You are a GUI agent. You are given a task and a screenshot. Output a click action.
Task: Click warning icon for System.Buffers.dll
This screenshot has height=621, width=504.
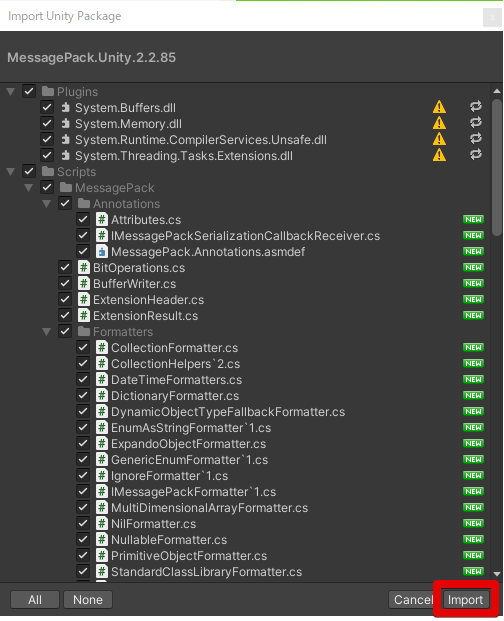tap(439, 107)
